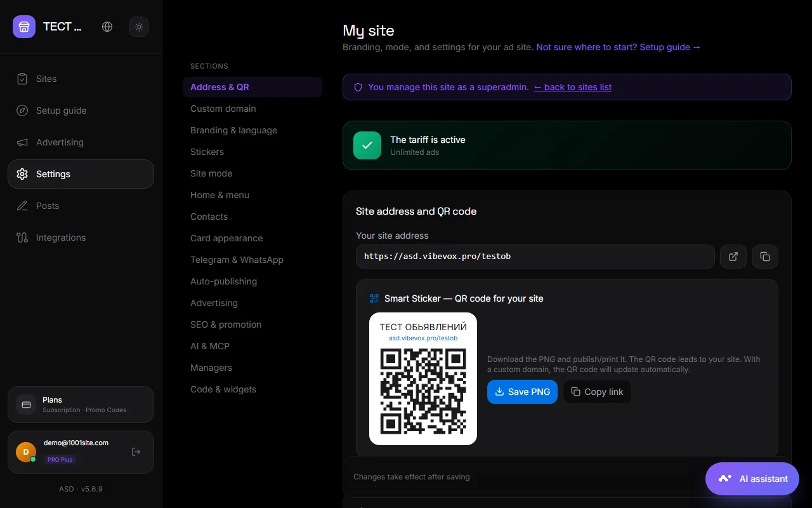Follow the Setup guide link in header

(x=619, y=47)
